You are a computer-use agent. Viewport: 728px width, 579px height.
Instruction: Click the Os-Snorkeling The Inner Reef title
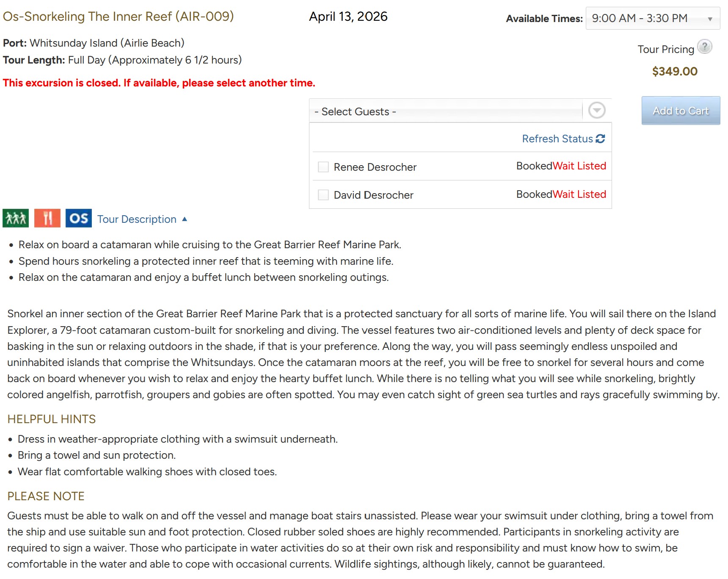[x=118, y=16]
